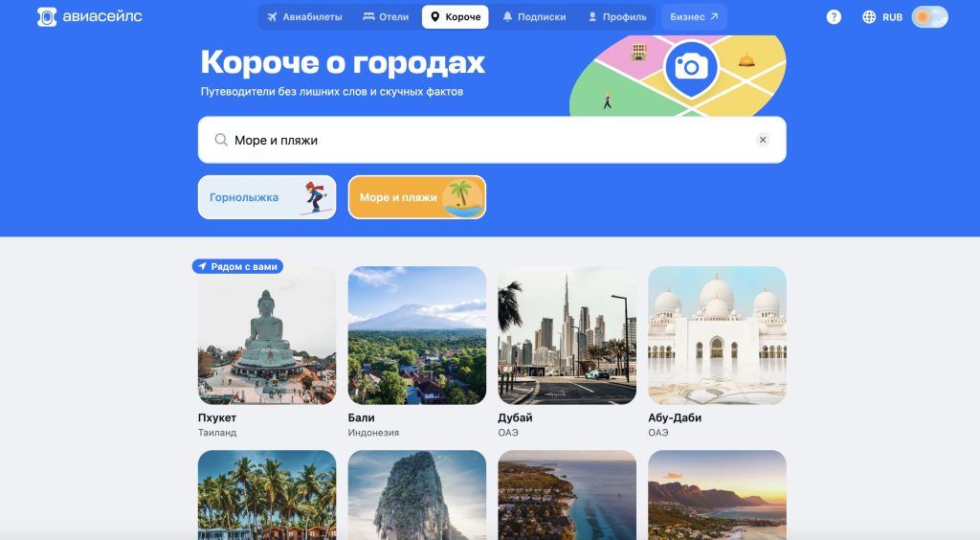
Task: Click the bell icon in Подписки
Action: tap(507, 17)
